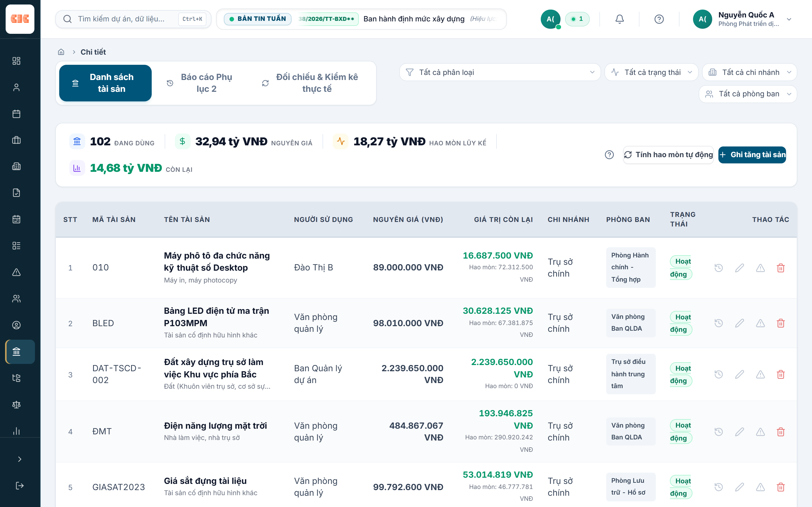This screenshot has height=507, width=812.
Task: Focus the Tìm kiếm dự án search field
Action: [x=133, y=19]
